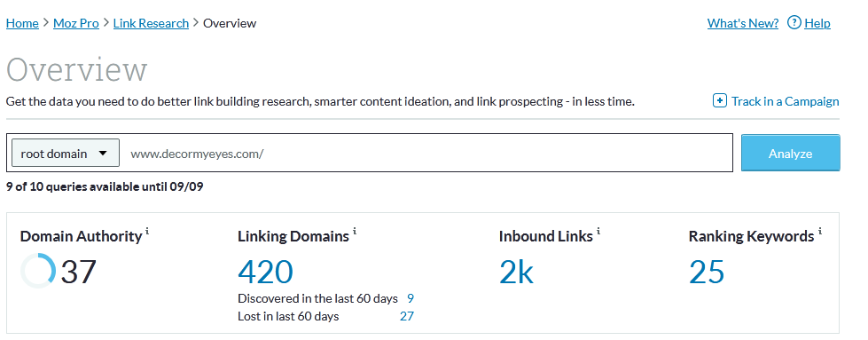Click the info icon next to Inbound Links
The image size is (868, 340).
(598, 232)
